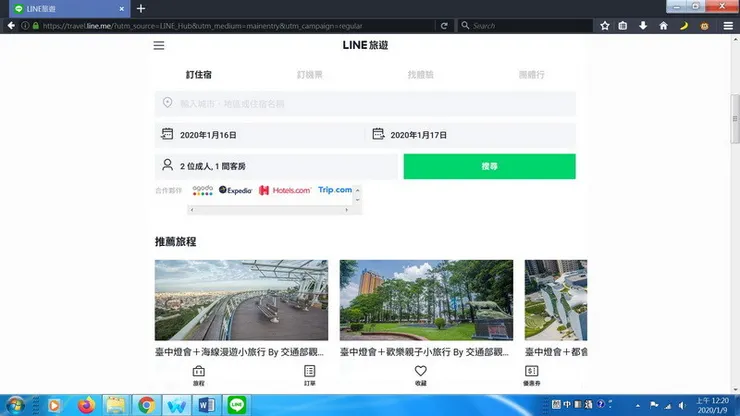The image size is (740, 416).
Task: Open LINE app from the taskbar
Action: [236, 405]
